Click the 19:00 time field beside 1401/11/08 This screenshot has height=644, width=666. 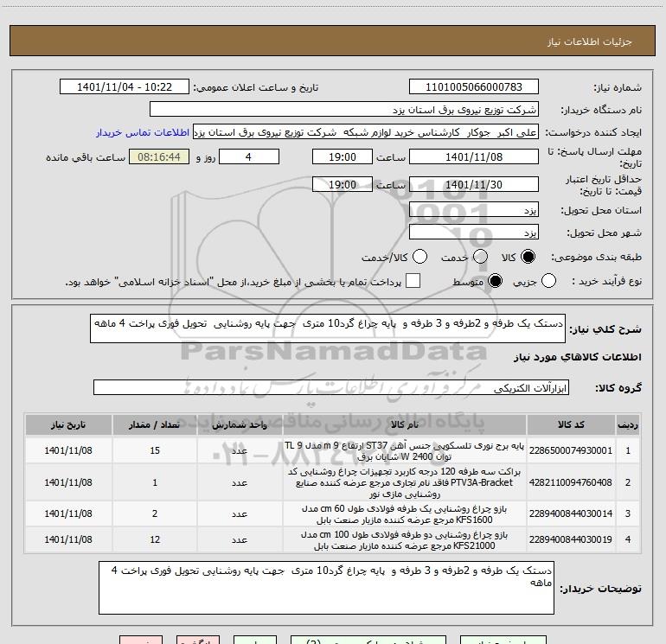coord(343,157)
